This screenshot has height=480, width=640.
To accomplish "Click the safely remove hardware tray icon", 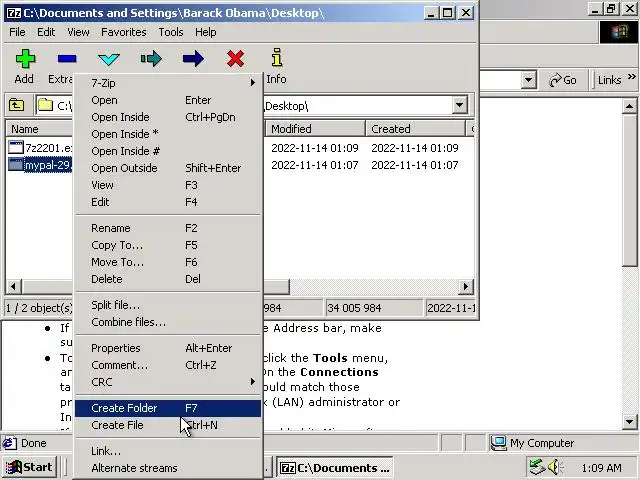I will pyautogui.click(x=537, y=467).
